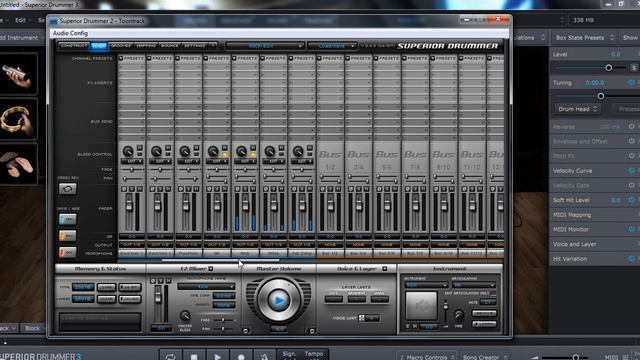Viewport: 640px width, 360px height.
Task: Click the Voice & Layer panel arrow icon
Action: [x=384, y=269]
